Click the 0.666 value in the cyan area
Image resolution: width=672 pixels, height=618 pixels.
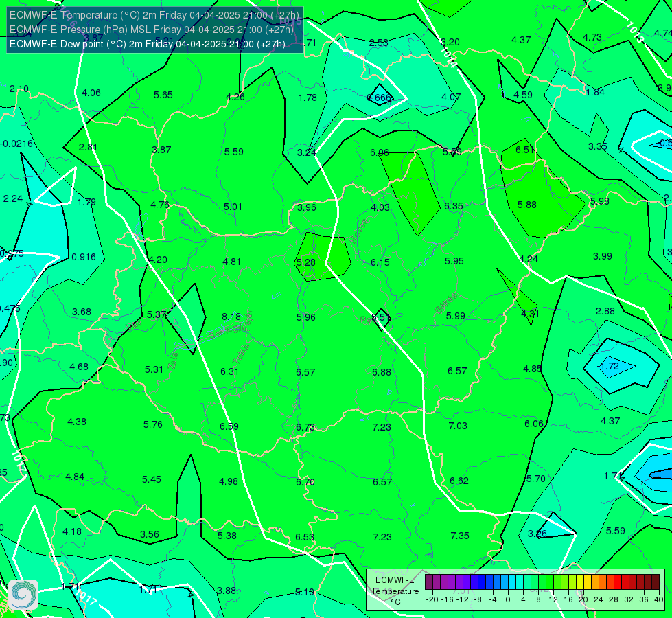380,98
